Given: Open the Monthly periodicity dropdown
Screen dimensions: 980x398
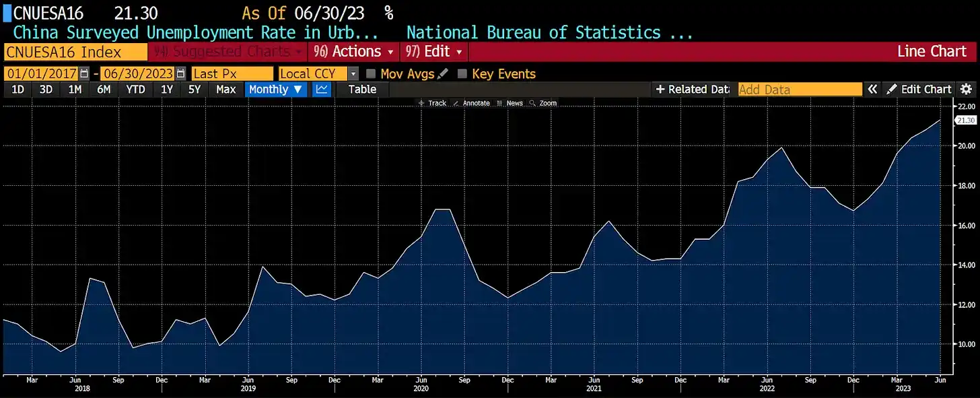Looking at the screenshot, I should pyautogui.click(x=276, y=90).
